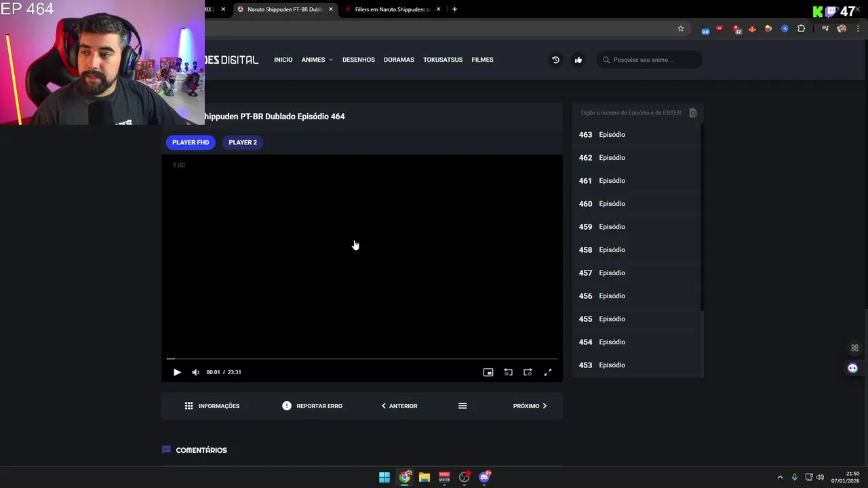Click the red fast-forward extension icon

click(x=719, y=28)
